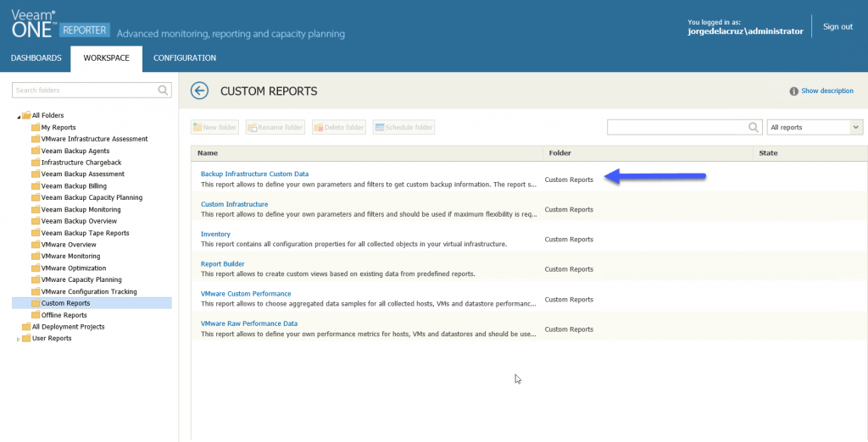The image size is (868, 442).
Task: Open the VMware Custom Performance report
Action: (246, 294)
